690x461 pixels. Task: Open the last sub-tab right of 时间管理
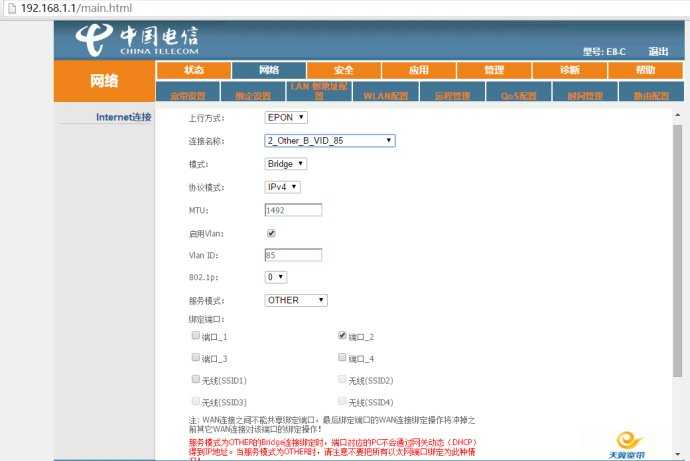651,91
